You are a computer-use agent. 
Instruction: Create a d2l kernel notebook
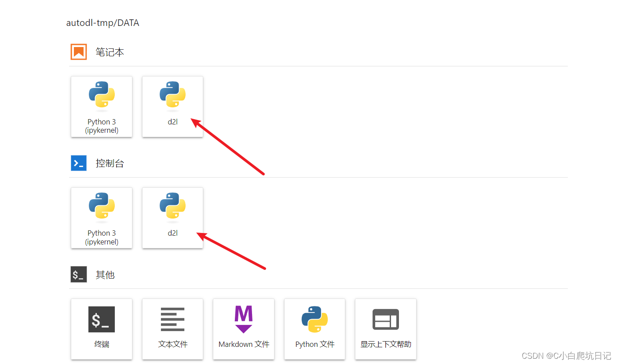pyautogui.click(x=172, y=107)
